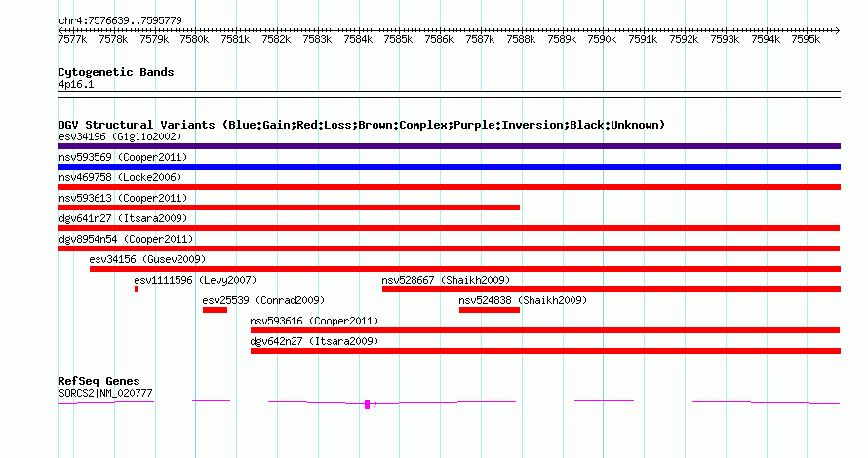Image resolution: width=868 pixels, height=458 pixels.
Task: Select the magenta SORCS2 exon block
Action: [367, 404]
